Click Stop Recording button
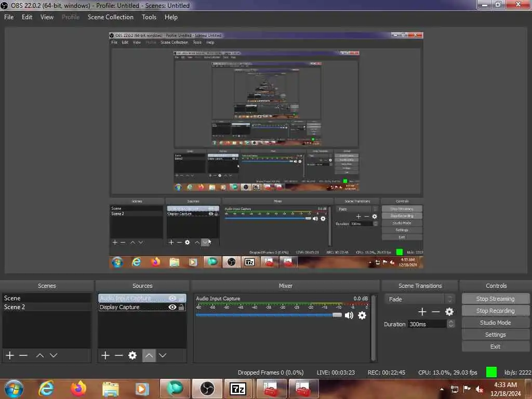The image size is (532, 399). pos(495,311)
